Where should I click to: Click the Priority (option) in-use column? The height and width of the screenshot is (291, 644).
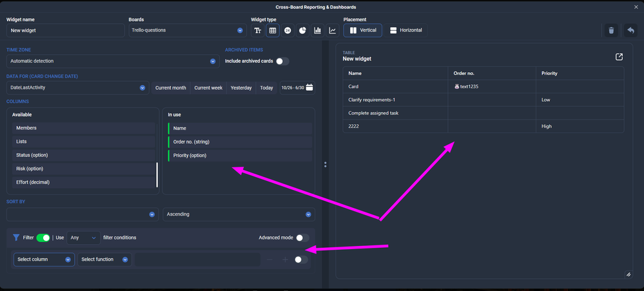[240, 156]
